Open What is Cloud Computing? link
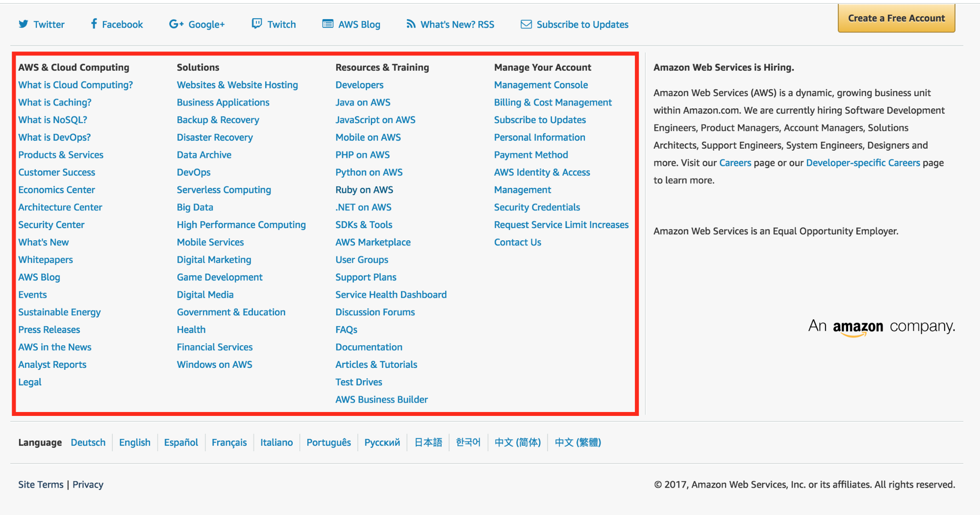The height and width of the screenshot is (515, 980). 75,85
